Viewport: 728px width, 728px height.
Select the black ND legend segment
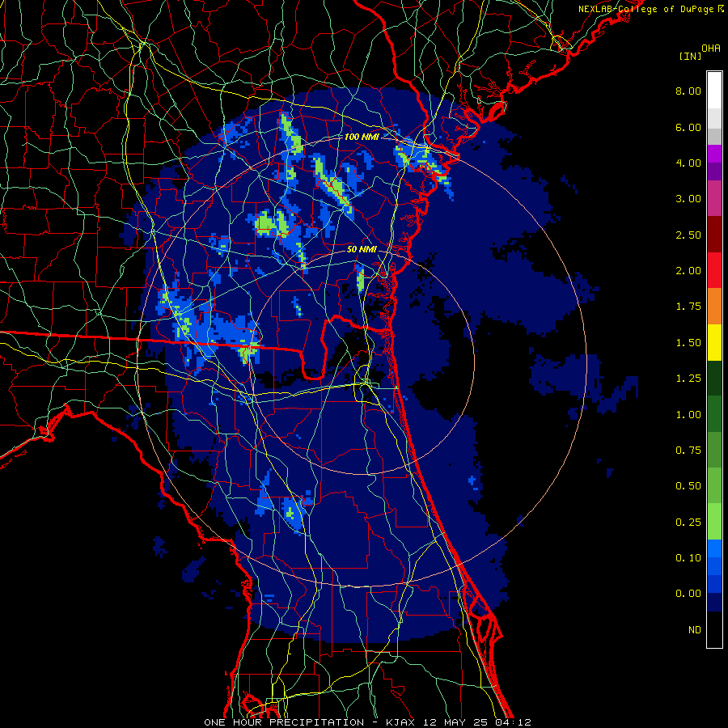pyautogui.click(x=714, y=629)
